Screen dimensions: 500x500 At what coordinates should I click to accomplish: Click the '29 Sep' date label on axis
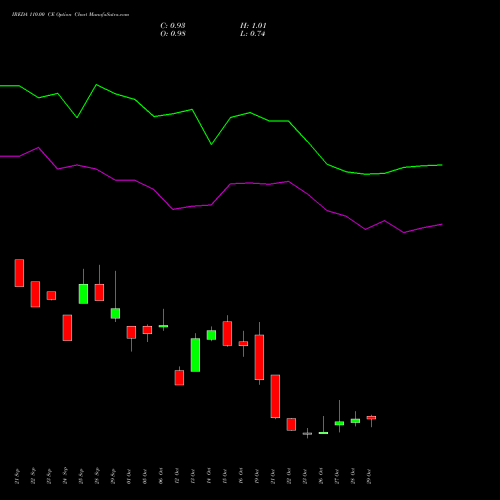pyautogui.click(x=113, y=476)
